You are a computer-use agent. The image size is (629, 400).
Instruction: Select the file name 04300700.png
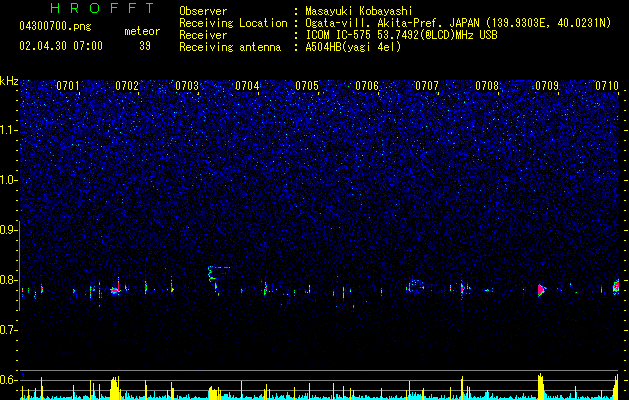pyautogui.click(x=55, y=26)
